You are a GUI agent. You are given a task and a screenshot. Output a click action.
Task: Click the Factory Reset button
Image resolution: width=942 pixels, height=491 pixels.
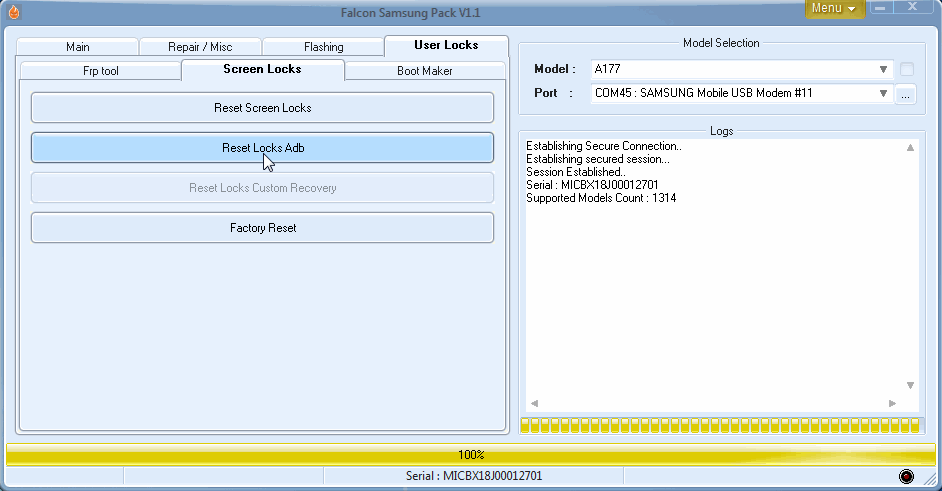pyautogui.click(x=263, y=228)
